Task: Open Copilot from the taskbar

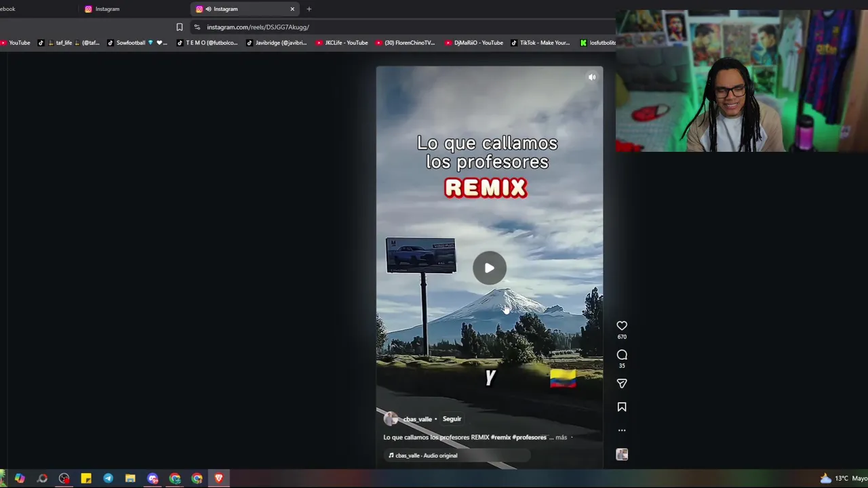Action: point(20,479)
